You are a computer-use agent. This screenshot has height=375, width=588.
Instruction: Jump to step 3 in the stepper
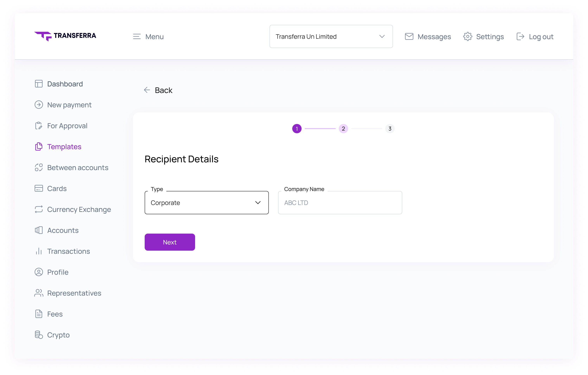390,128
